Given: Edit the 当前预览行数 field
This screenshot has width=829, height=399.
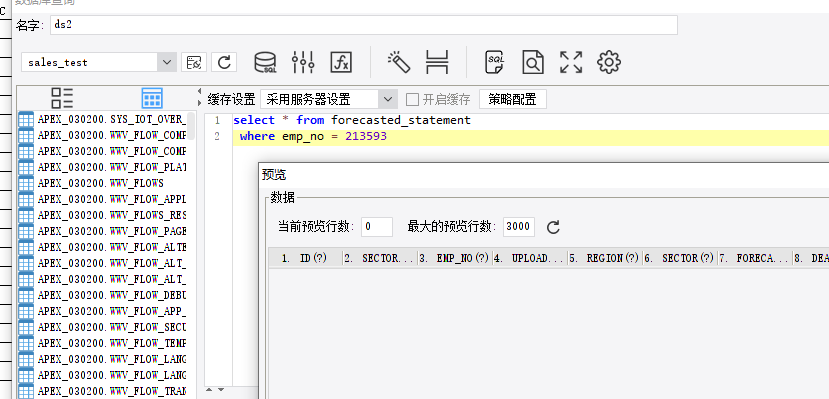Looking at the screenshot, I should pyautogui.click(x=377, y=227).
